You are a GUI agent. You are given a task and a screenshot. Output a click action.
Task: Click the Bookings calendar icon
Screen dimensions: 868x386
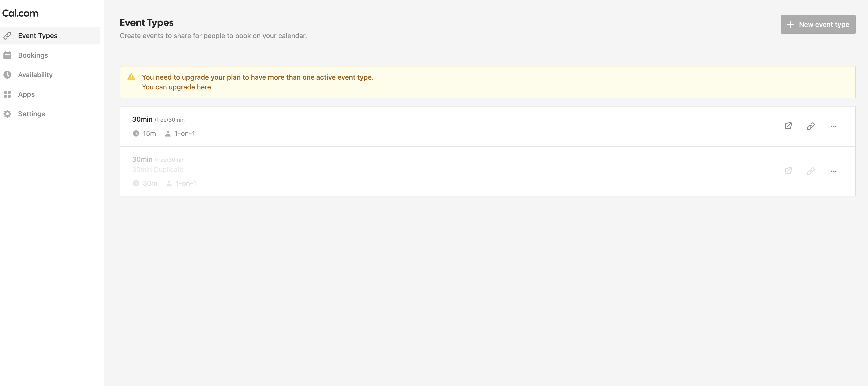pyautogui.click(x=7, y=55)
